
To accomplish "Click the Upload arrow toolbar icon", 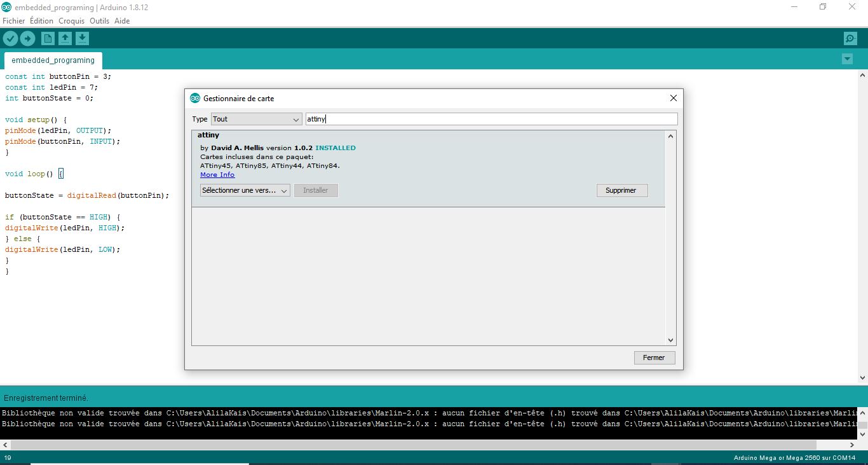I will click(x=27, y=39).
